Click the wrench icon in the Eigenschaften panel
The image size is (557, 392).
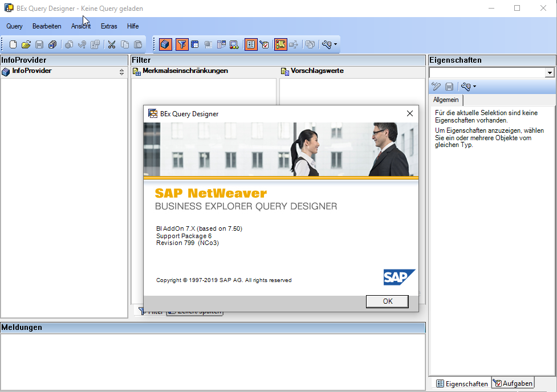466,87
